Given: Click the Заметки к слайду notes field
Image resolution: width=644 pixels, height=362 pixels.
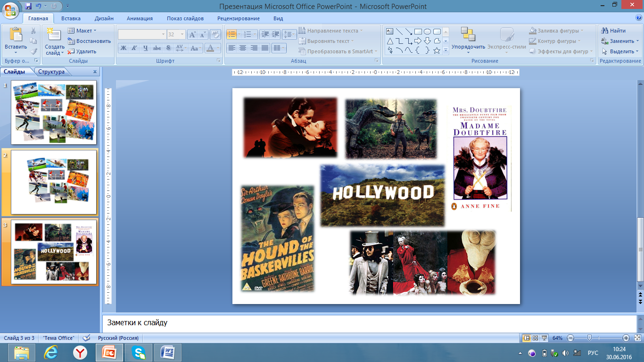Looking at the screenshot, I should (x=369, y=323).
